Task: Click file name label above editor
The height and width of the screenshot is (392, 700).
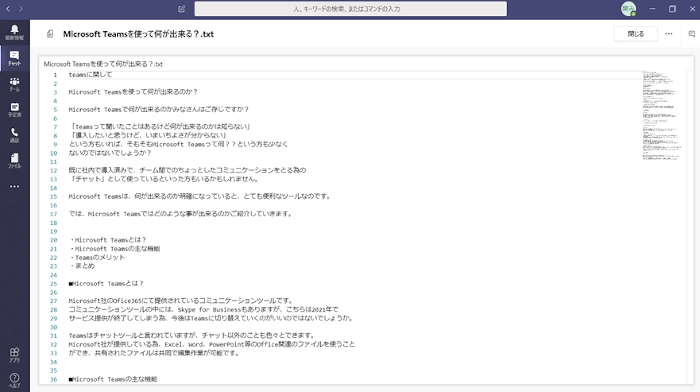Action: 103,64
